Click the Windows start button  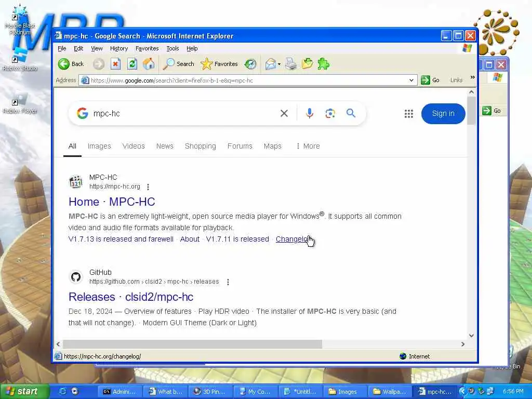[x=24, y=392]
